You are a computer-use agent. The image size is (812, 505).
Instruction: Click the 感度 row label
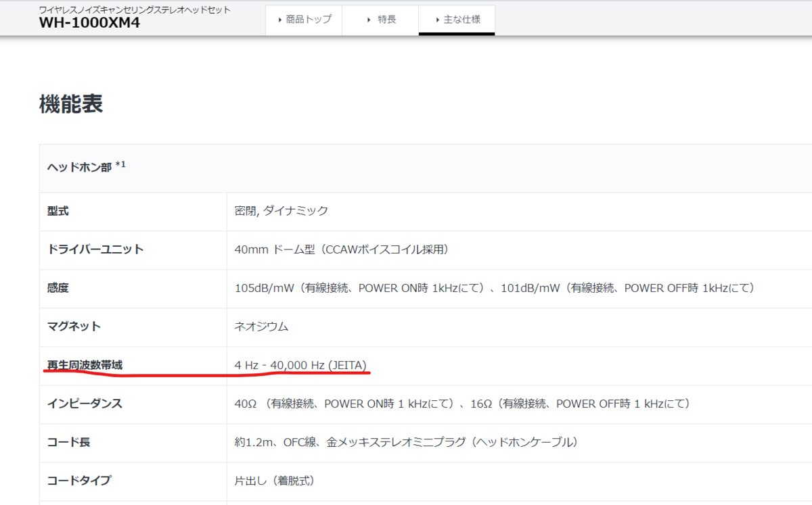(58, 288)
